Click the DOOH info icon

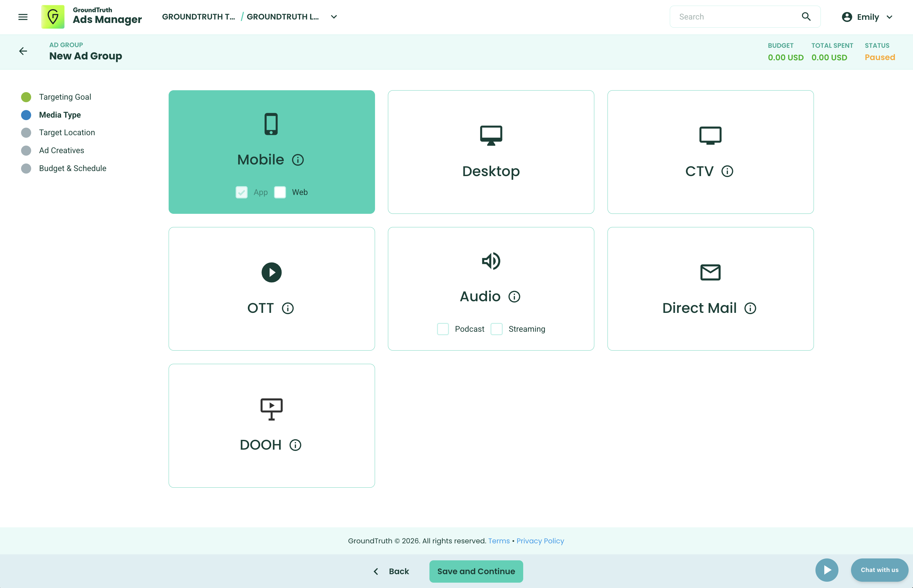pyautogui.click(x=295, y=445)
